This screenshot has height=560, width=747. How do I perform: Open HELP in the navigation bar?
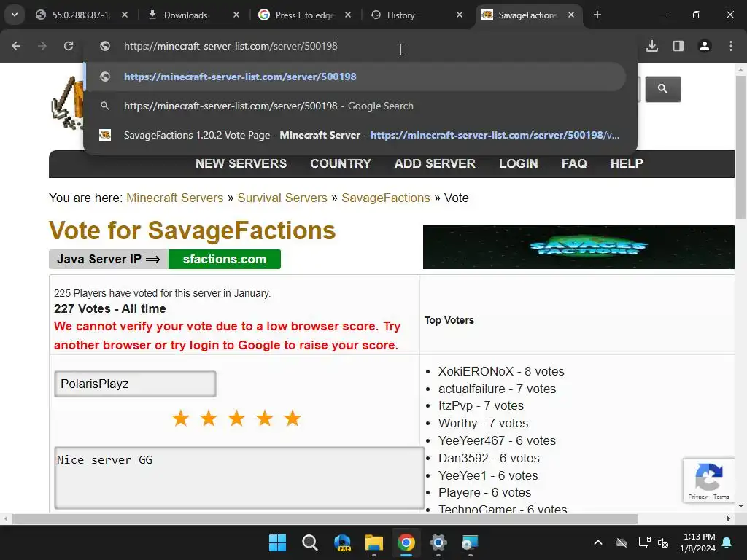click(x=627, y=164)
